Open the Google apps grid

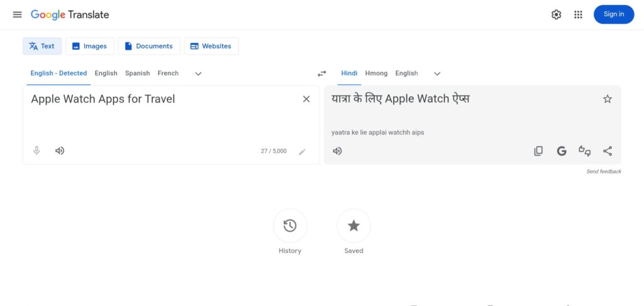click(x=579, y=15)
